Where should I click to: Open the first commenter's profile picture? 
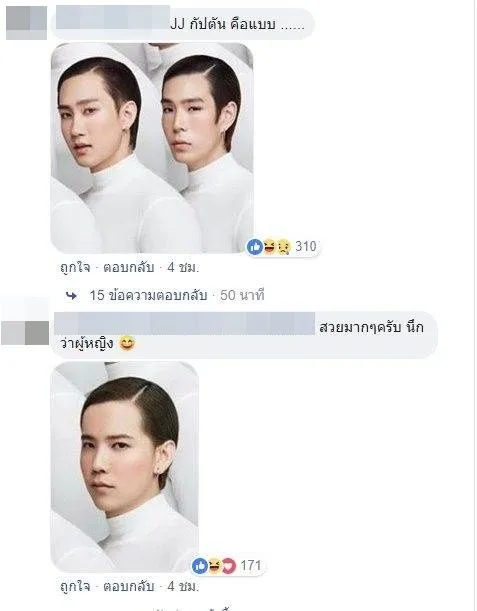[x=26, y=23]
